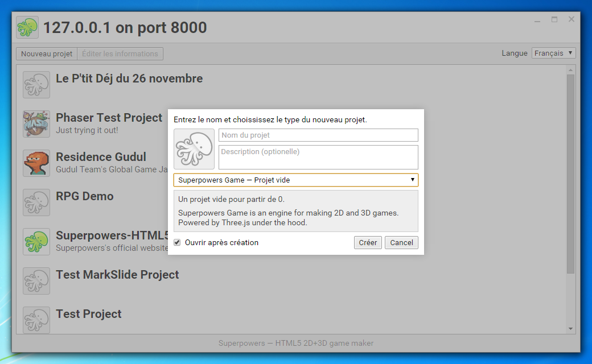Viewport: 592px width, 364px height.
Task: Click the scrollbar up arrow
Action: [x=570, y=70]
